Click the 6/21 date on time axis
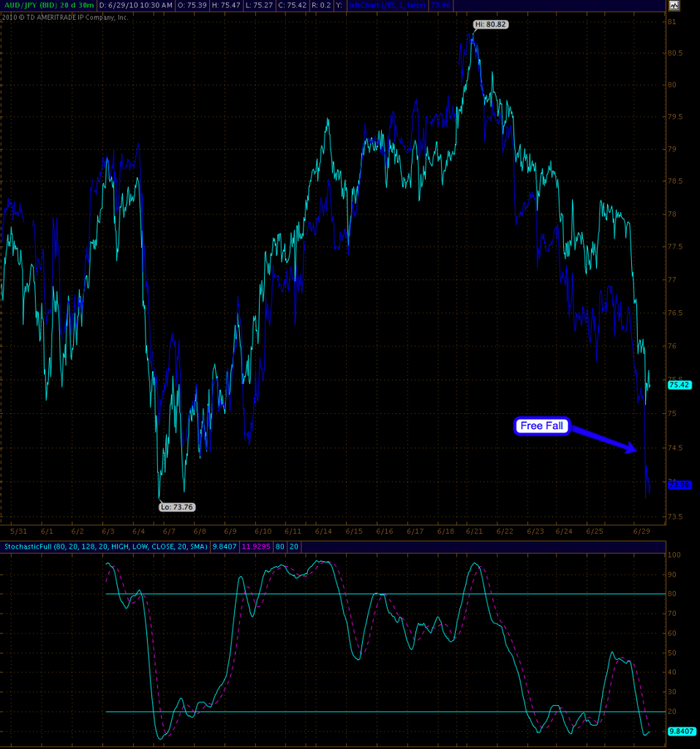700x749 pixels. tap(475, 531)
